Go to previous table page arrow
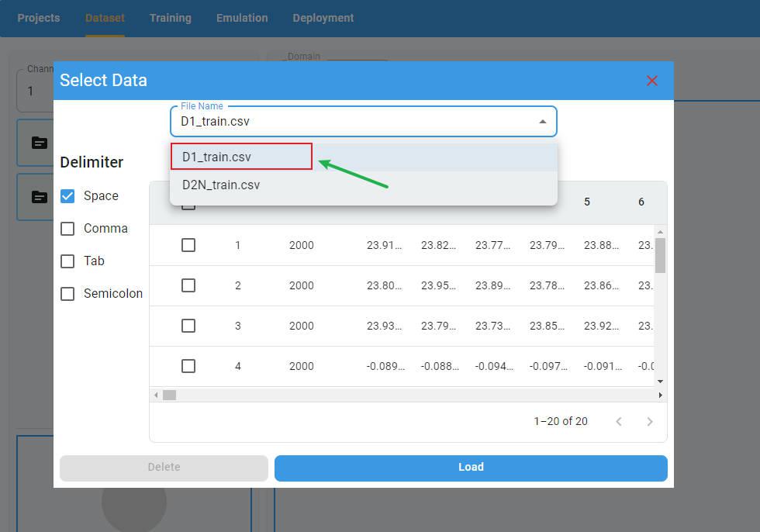This screenshot has height=532, width=760. pos(618,421)
